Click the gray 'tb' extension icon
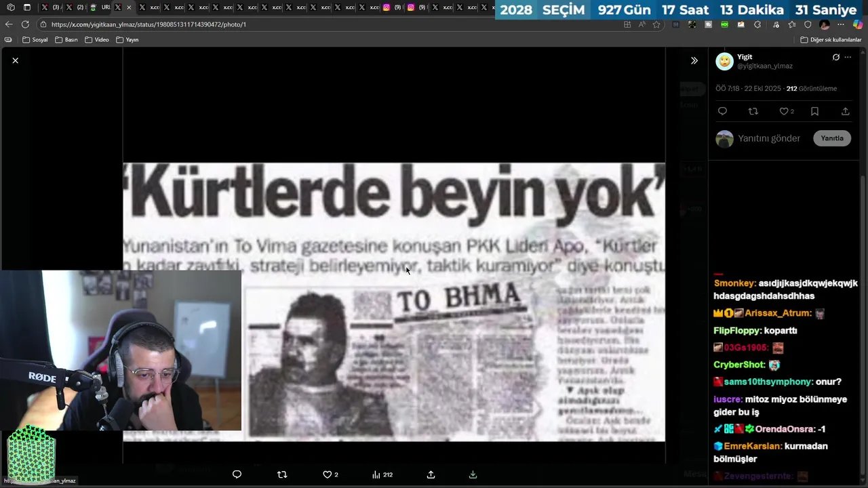 (x=708, y=24)
